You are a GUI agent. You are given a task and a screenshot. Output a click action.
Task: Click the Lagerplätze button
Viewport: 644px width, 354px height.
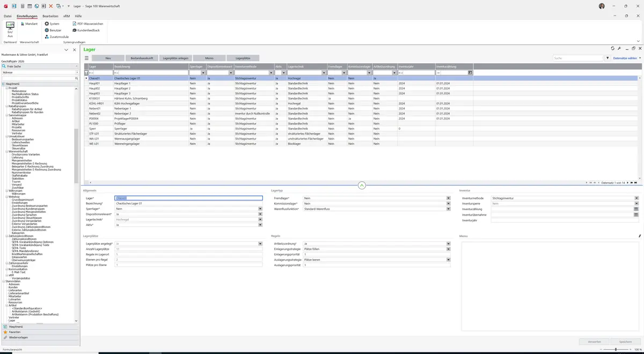(243, 58)
